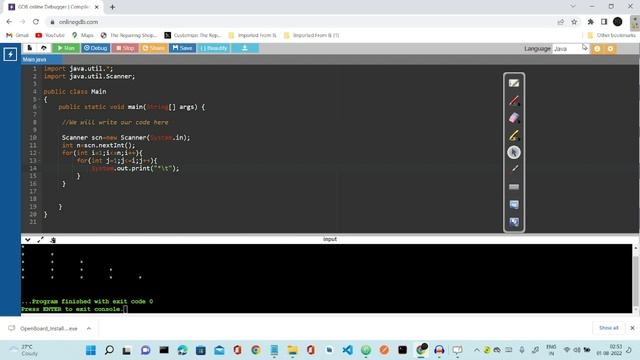This screenshot has height=360, width=640.
Task: Select the red pen tool in the floating toolbar
Action: pyautogui.click(x=514, y=100)
